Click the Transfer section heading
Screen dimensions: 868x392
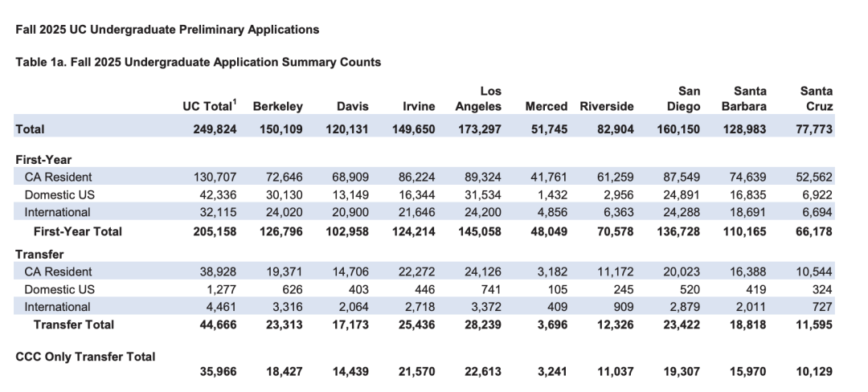tap(40, 254)
